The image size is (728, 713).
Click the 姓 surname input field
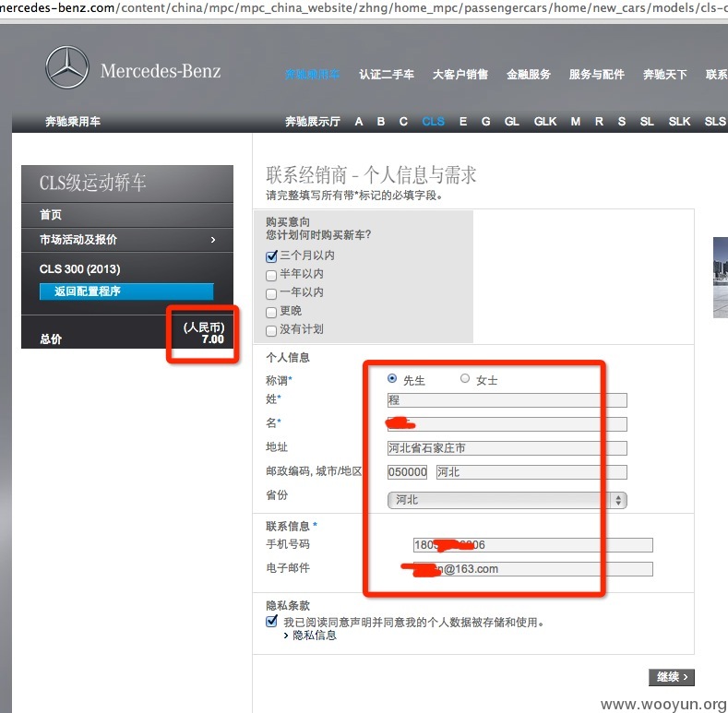507,400
